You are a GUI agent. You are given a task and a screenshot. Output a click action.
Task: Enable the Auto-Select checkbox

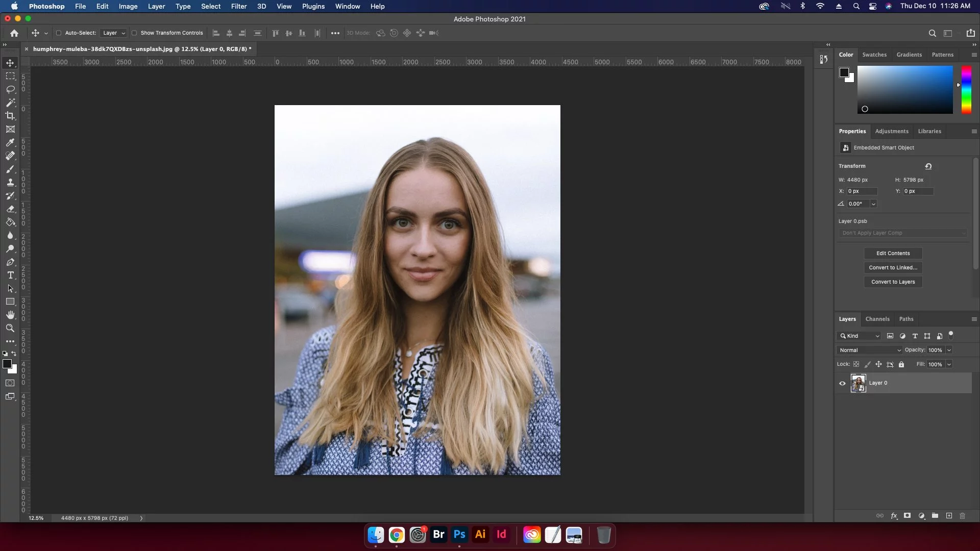point(59,33)
